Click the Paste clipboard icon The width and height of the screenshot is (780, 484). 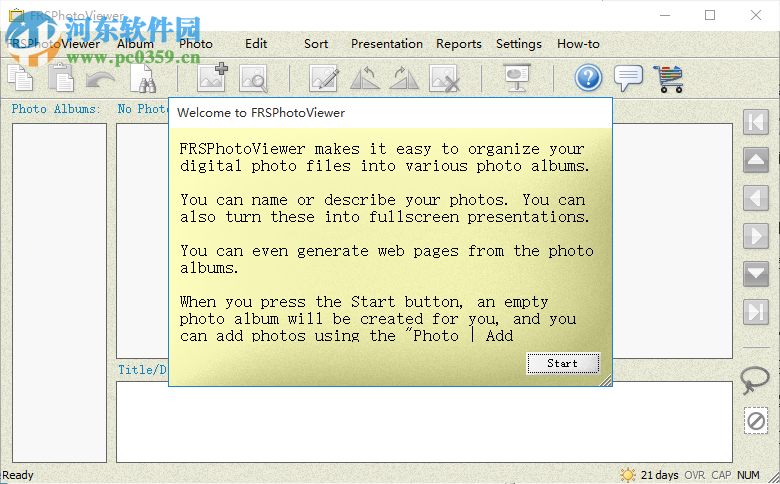(61, 78)
